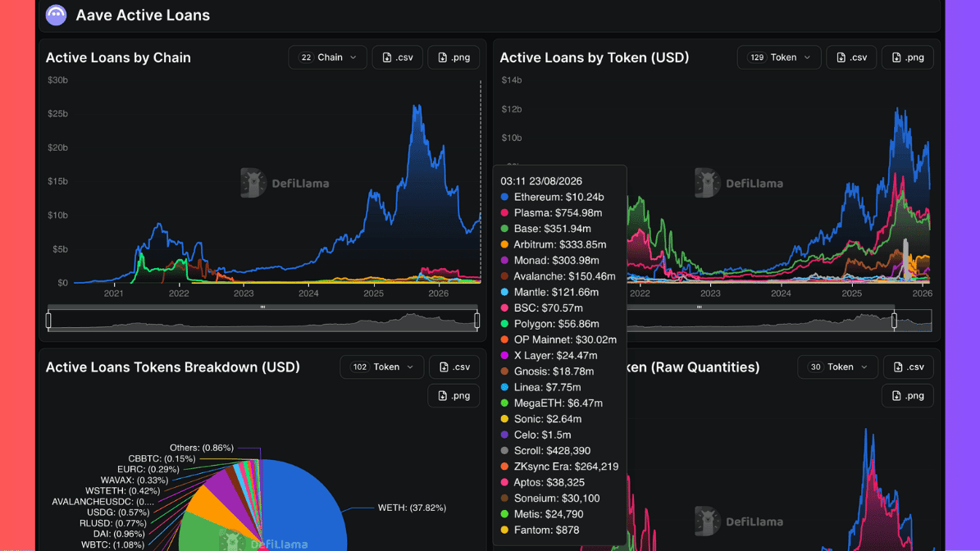Image resolution: width=980 pixels, height=551 pixels.
Task: Click the 'WSTETH: (0.42%)' pie label
Action: pos(122,491)
